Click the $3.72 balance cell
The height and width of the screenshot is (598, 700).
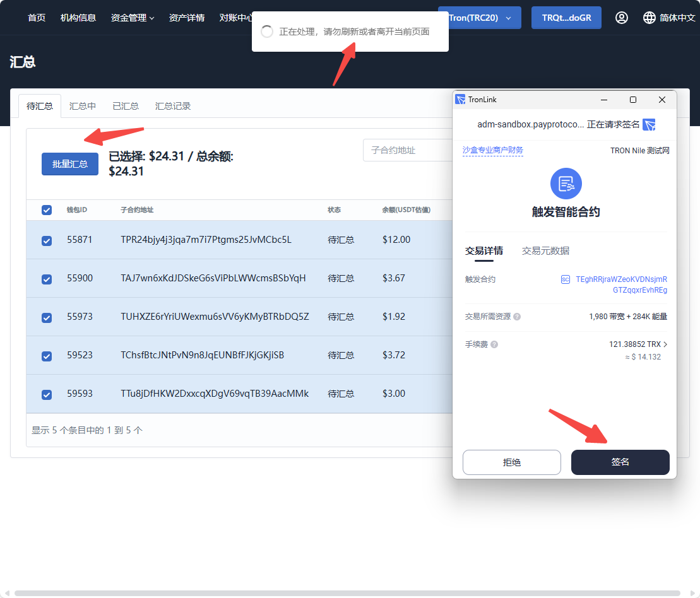coord(394,355)
